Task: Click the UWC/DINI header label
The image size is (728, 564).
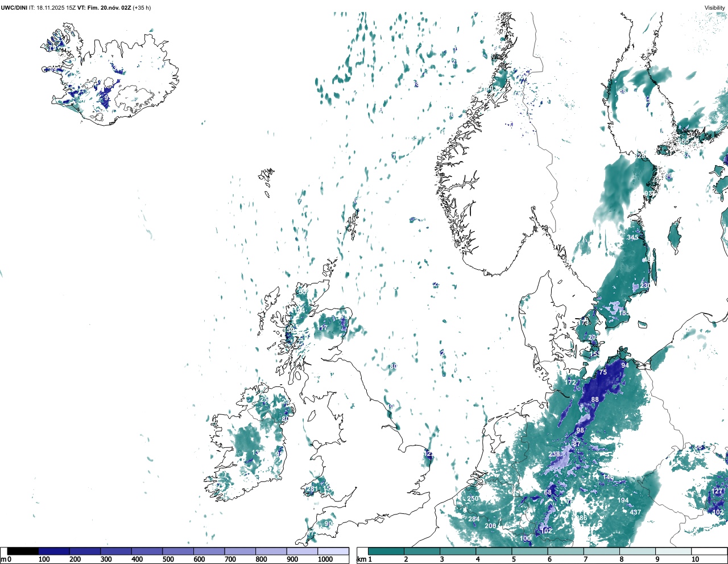Action: tap(14, 7)
